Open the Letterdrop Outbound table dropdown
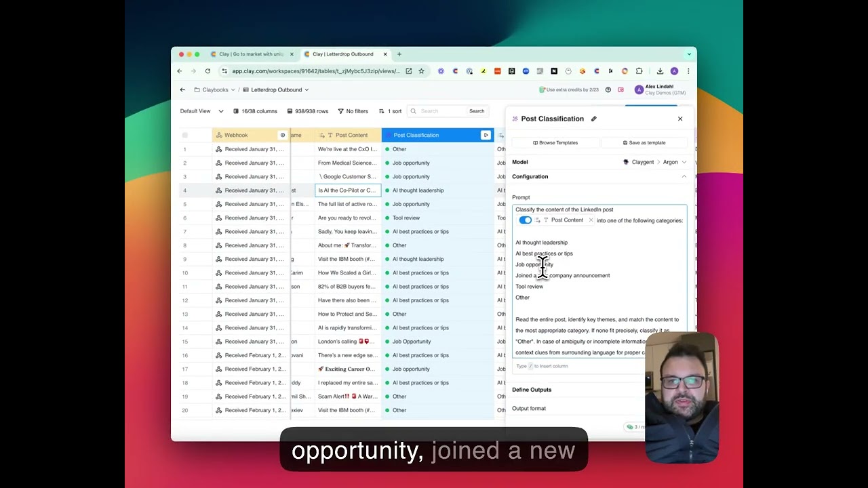This screenshot has width=868, height=488. pyautogui.click(x=307, y=89)
